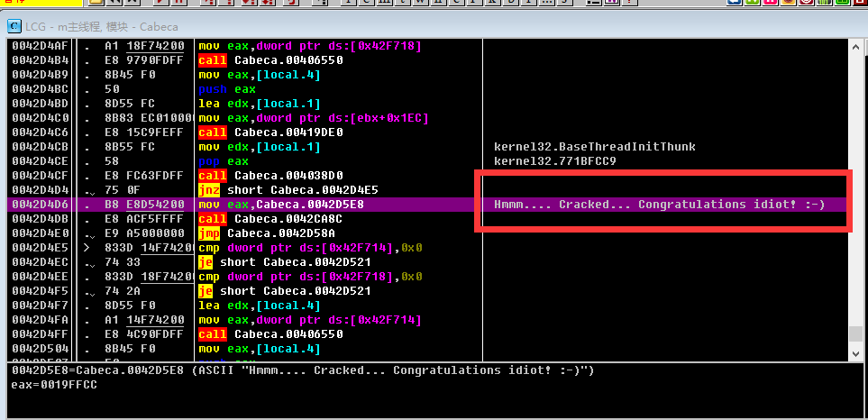Image resolution: width=868 pixels, height=420 pixels.
Task: Select the jmp Cabeca.0042D58A instruction
Action: tap(270, 233)
